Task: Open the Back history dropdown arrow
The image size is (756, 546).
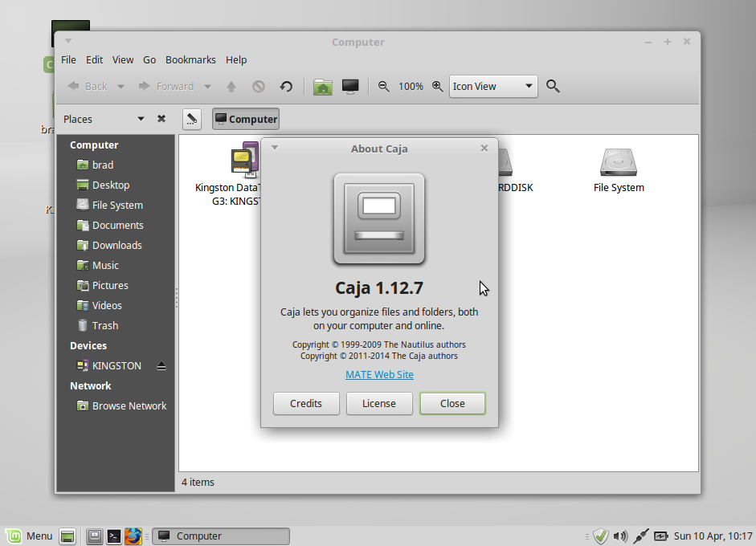Action: 121,87
